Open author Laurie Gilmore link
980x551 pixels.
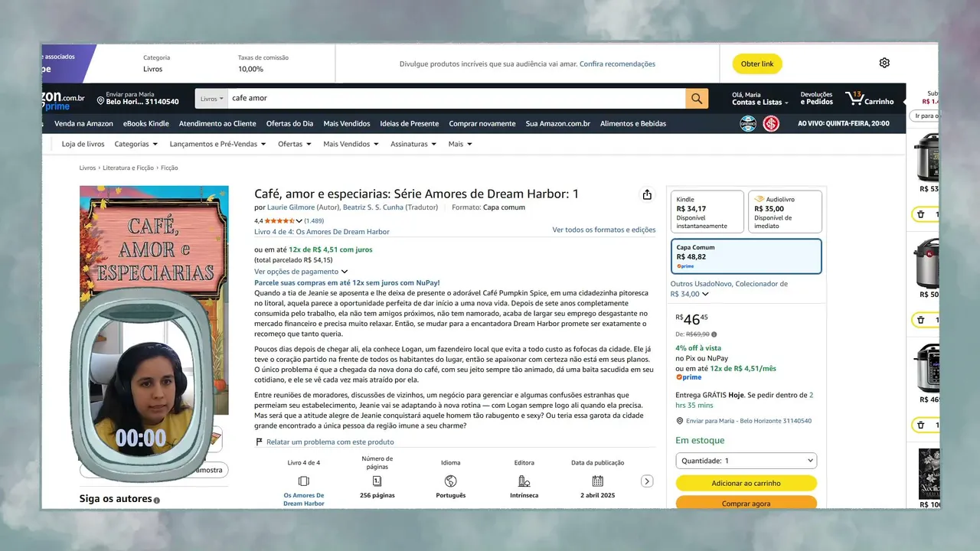(291, 207)
